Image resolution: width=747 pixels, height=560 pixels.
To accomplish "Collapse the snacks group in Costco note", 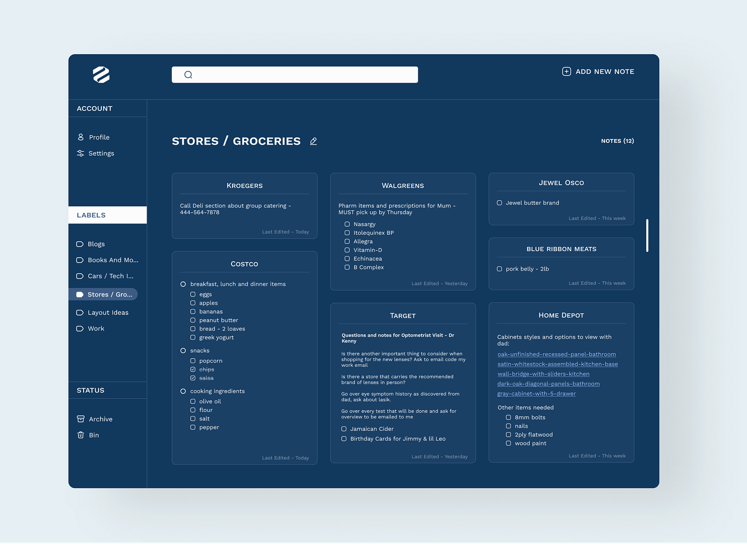I will (x=183, y=350).
